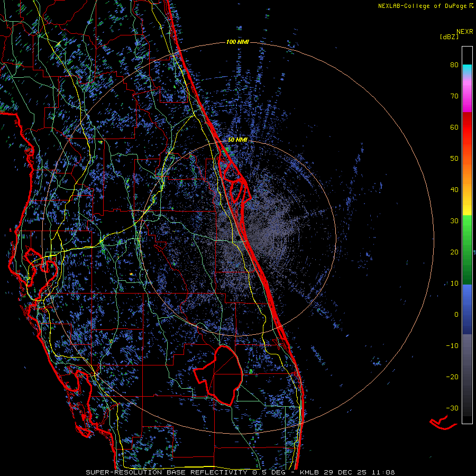Click the 29 DEC 25 date text
Screen dimensions: 476x476
tap(346, 472)
